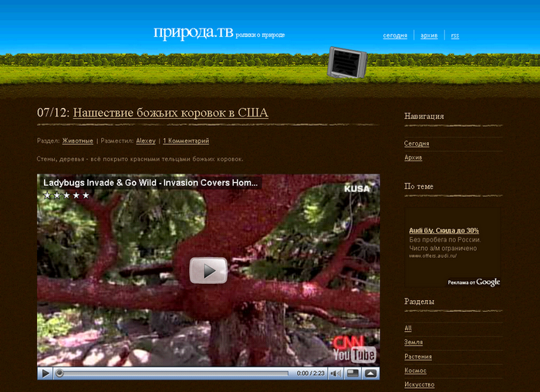540x392 pixels.
Task: Select 'Земля' in the Разделы sidebar
Action: (413, 343)
